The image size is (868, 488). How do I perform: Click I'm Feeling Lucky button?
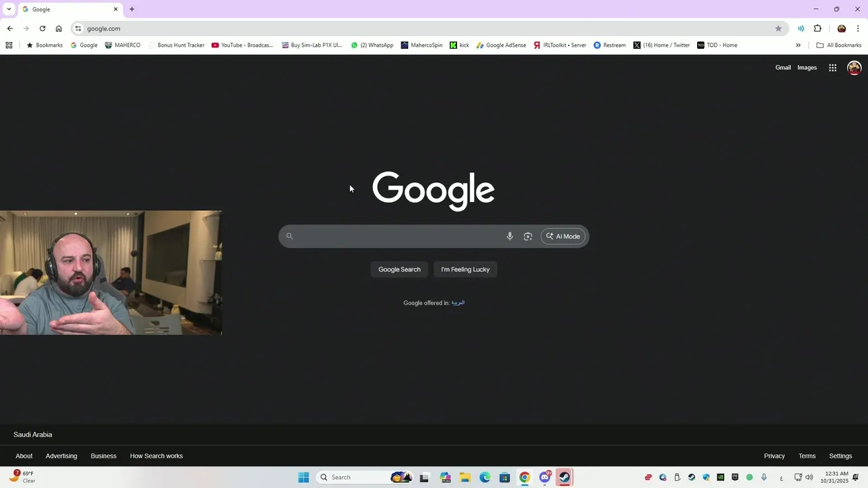tap(465, 270)
